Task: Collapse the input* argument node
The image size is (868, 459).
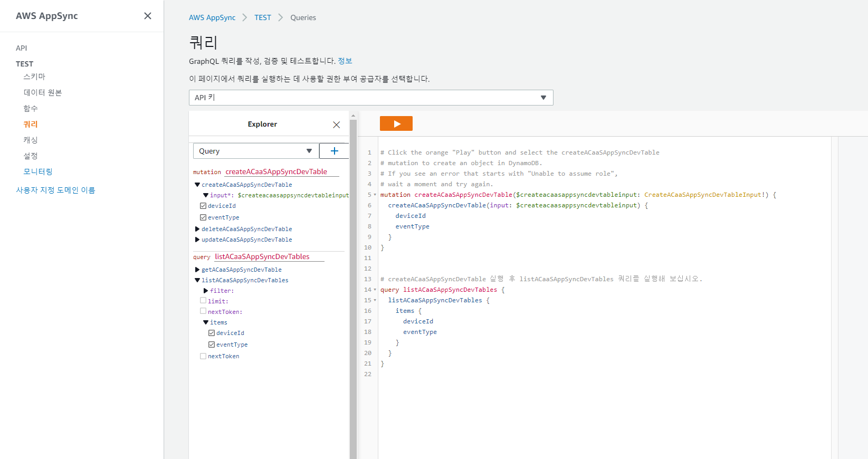Action: point(206,195)
